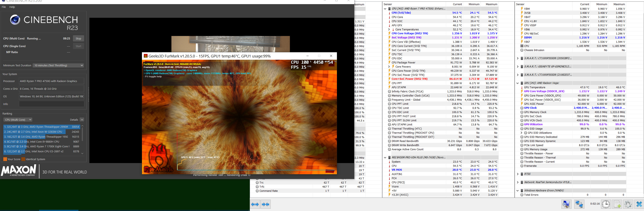Reset the elapsed time clock icon
644x211 pixels.
click(x=606, y=204)
